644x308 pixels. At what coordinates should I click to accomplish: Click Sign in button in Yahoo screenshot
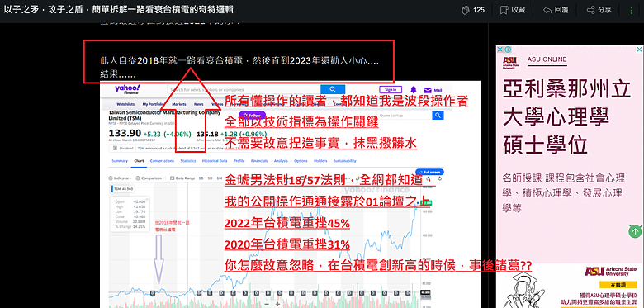(391, 89)
